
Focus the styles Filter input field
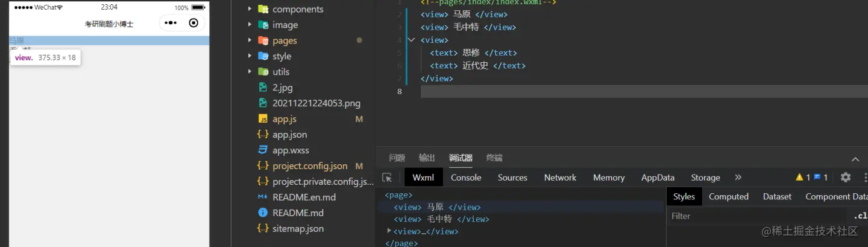click(756, 216)
